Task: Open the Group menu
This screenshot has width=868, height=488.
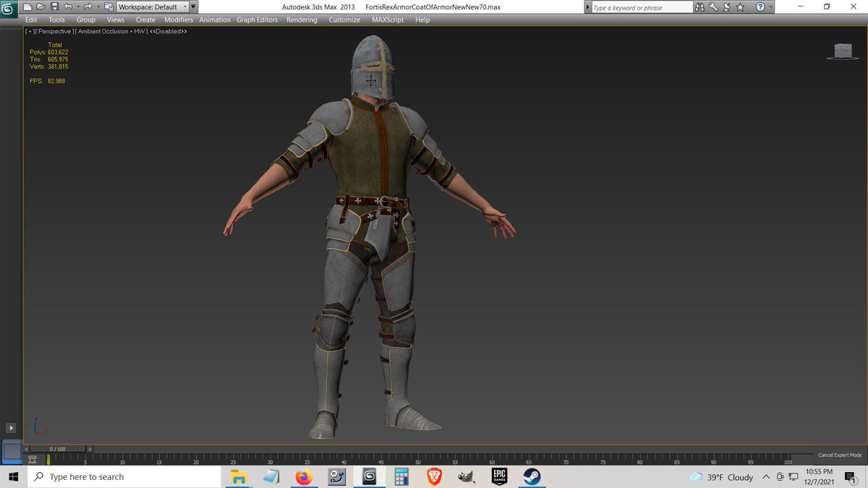Action: pyautogui.click(x=85, y=20)
